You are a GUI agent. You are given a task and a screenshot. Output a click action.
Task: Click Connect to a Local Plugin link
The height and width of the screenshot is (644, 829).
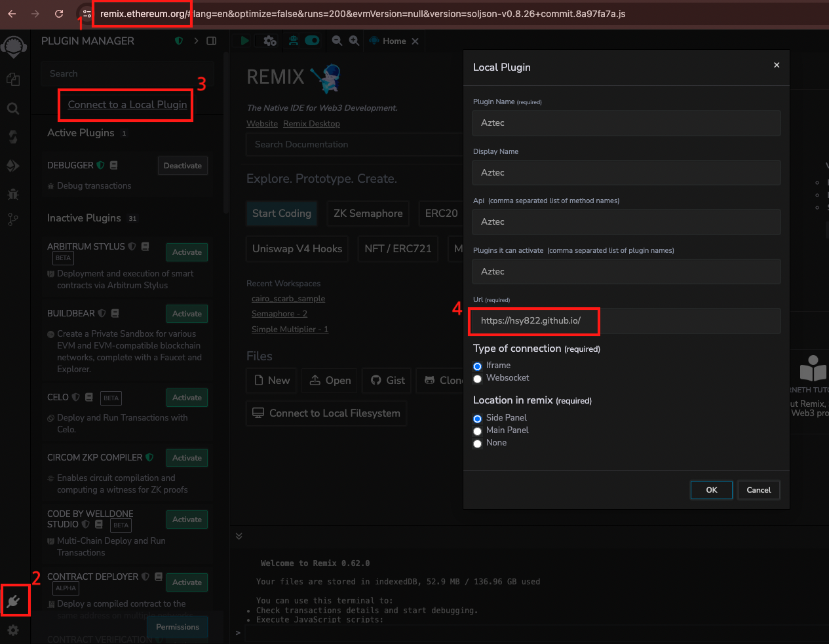click(x=127, y=105)
